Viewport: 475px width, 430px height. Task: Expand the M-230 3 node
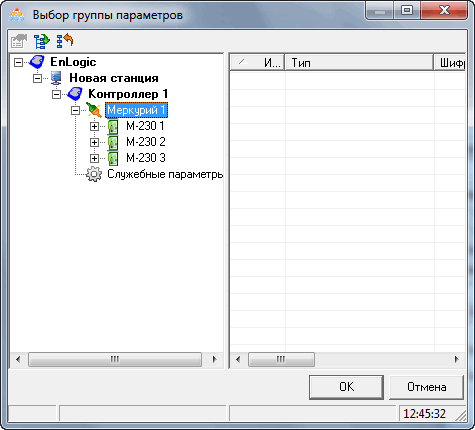[x=94, y=158]
